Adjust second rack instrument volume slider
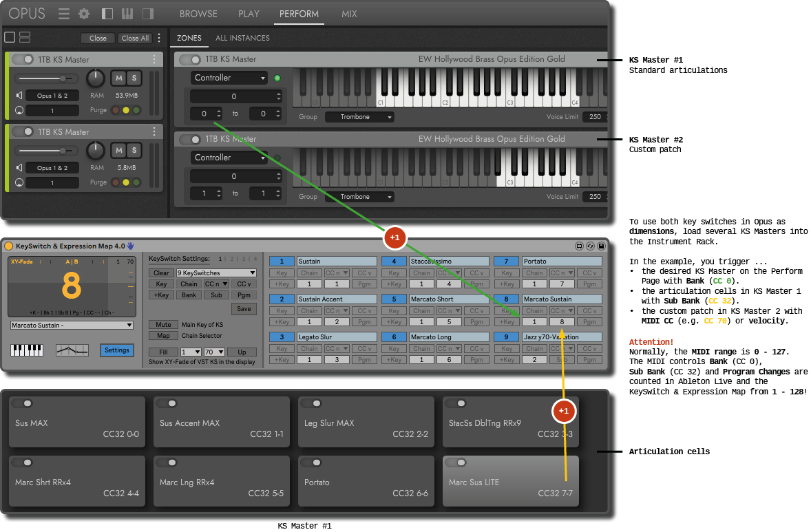 (45, 151)
